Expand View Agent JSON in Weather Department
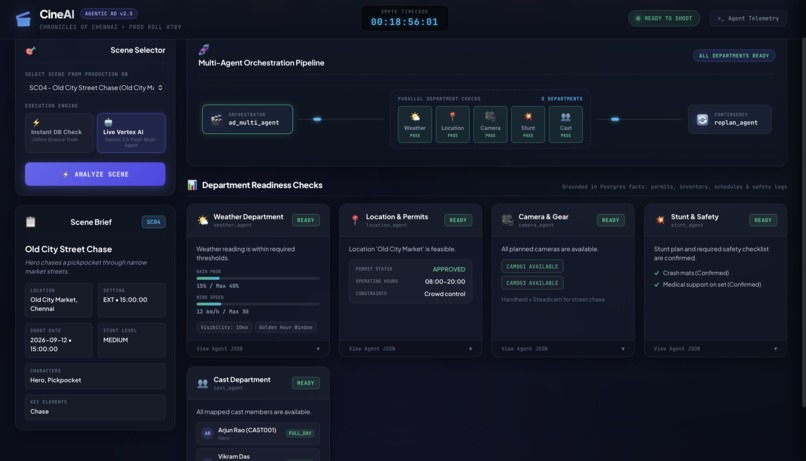 tap(258, 348)
